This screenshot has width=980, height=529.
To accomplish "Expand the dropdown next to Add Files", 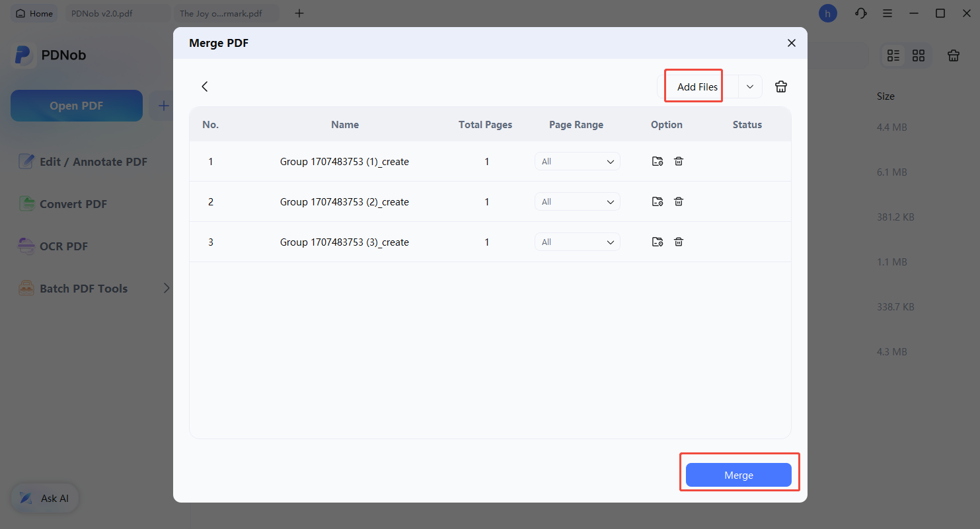I will 749,87.
